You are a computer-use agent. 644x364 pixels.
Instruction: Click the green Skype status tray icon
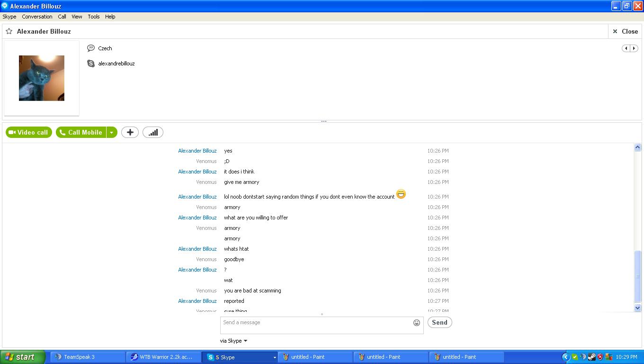pos(575,357)
